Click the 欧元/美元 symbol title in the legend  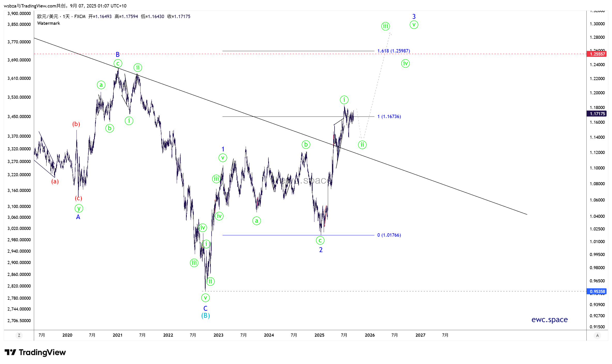tap(48, 17)
